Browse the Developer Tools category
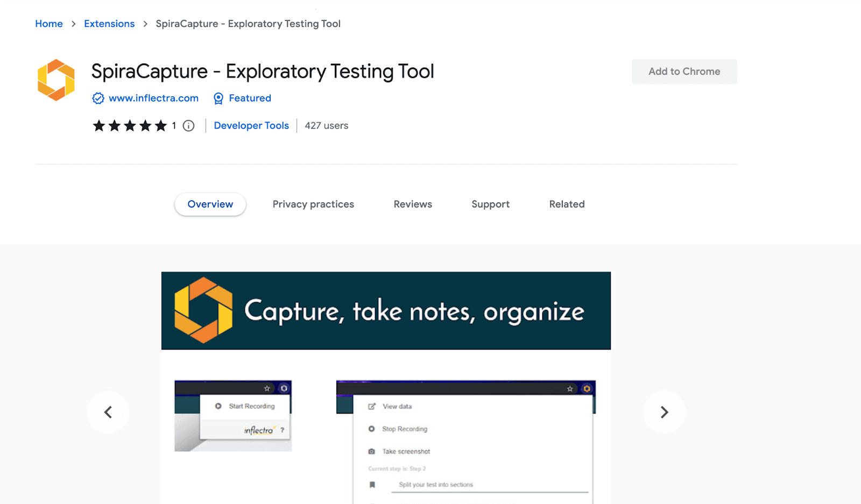 click(x=251, y=125)
